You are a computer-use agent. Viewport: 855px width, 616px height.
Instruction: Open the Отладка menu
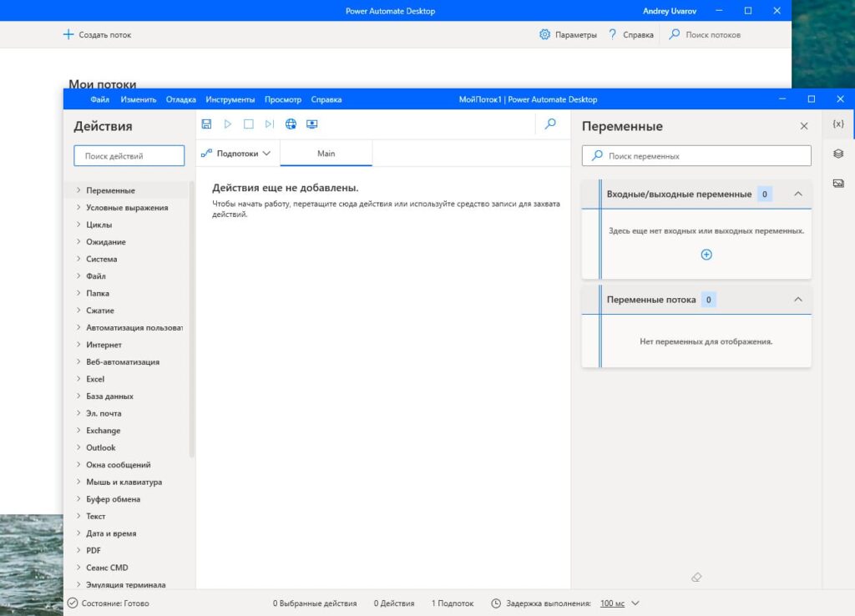coord(180,99)
